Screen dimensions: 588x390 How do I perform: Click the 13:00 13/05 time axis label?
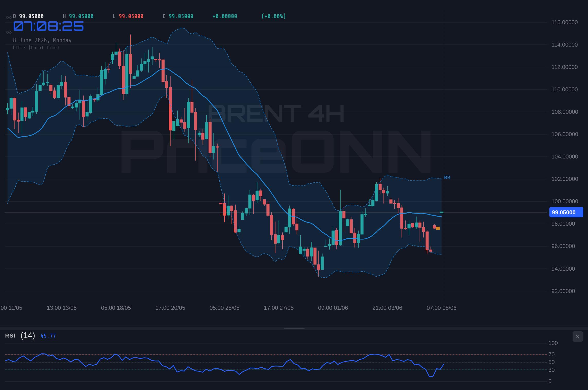coord(62,308)
